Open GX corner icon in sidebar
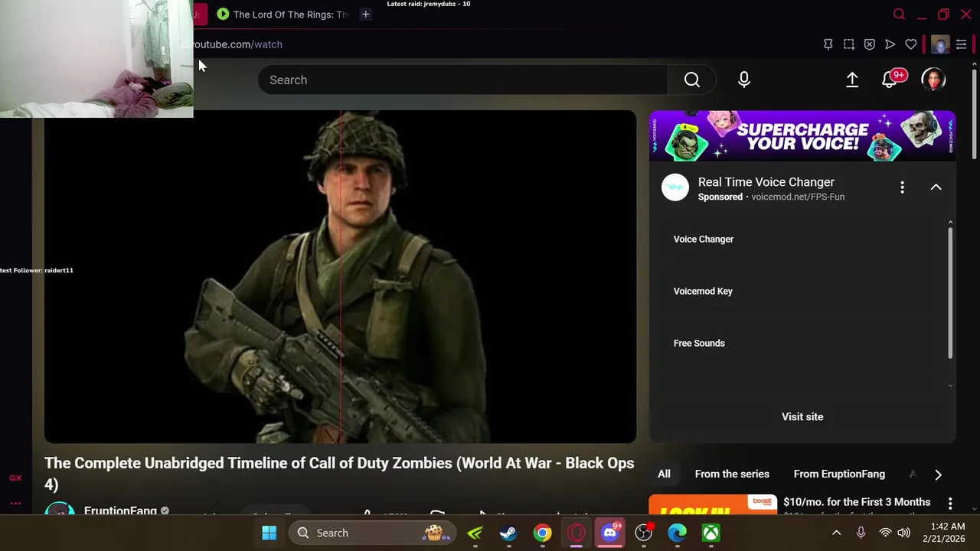This screenshot has height=551, width=980. click(x=15, y=478)
